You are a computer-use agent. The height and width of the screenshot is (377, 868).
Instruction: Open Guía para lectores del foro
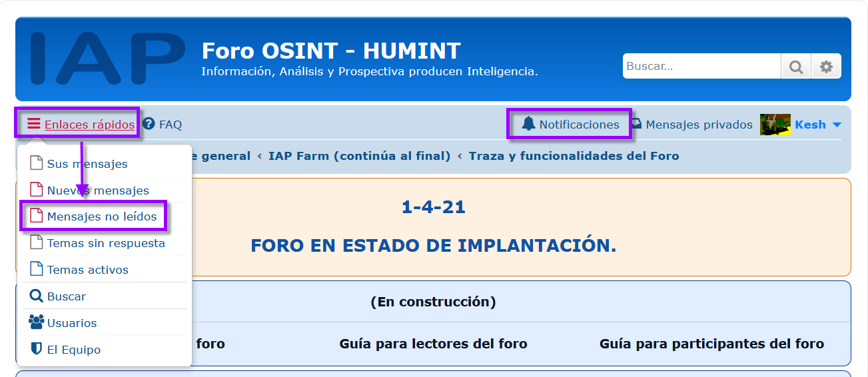click(x=433, y=344)
